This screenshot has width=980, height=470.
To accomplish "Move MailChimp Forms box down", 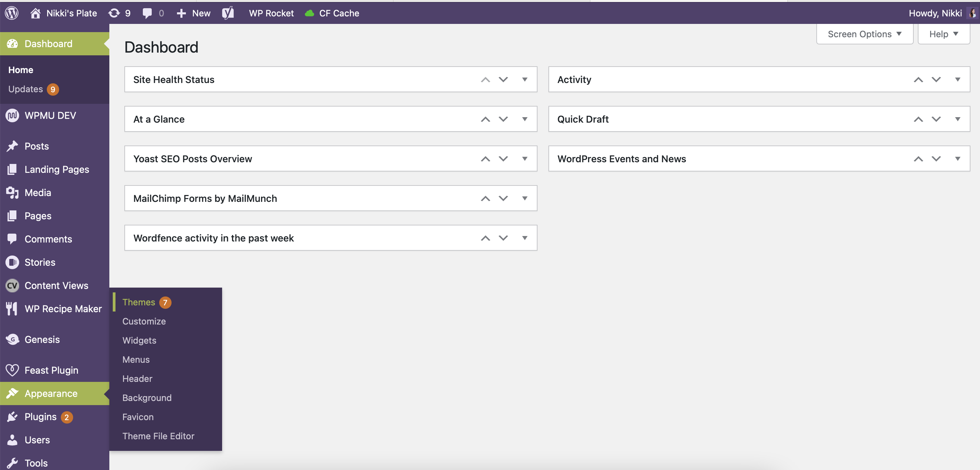I will click(503, 198).
